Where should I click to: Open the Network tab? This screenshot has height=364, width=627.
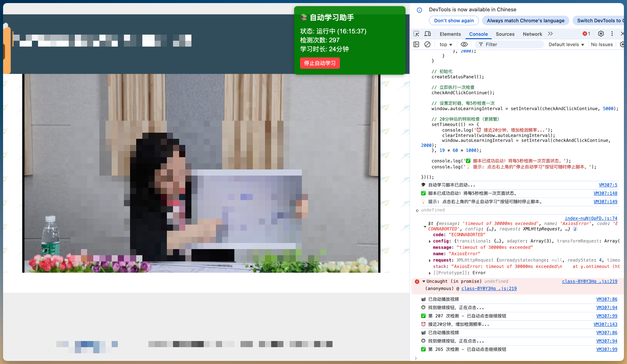point(533,34)
